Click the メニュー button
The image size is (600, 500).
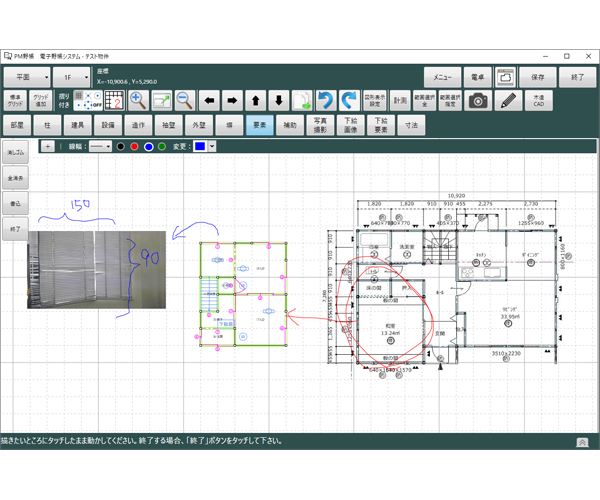443,77
